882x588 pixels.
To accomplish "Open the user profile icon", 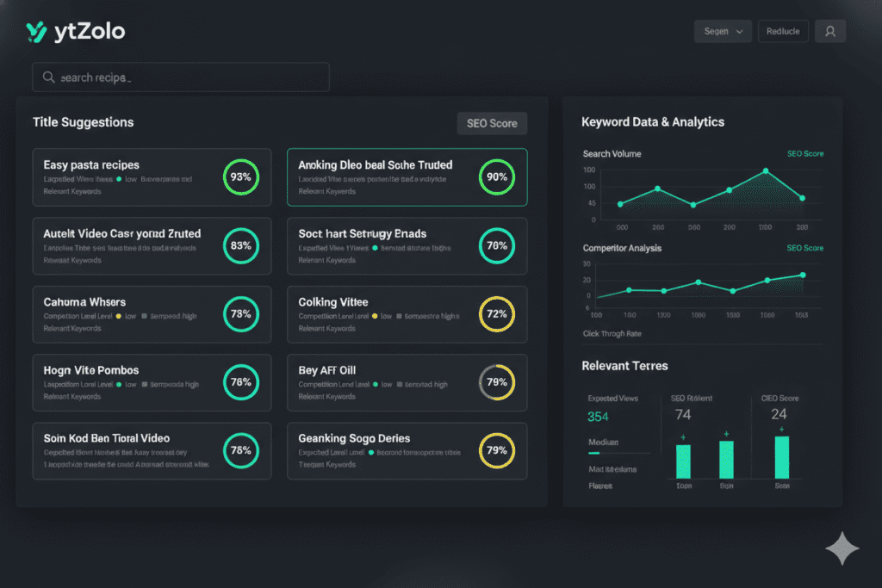I will (x=829, y=31).
